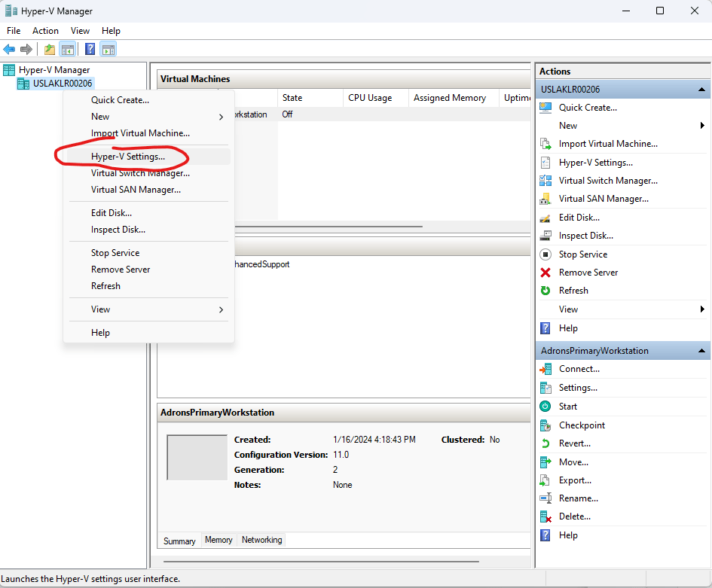Click the Virtual Machines list horizontal scrollbar
712x588 pixels.
pyautogui.click(x=329, y=226)
